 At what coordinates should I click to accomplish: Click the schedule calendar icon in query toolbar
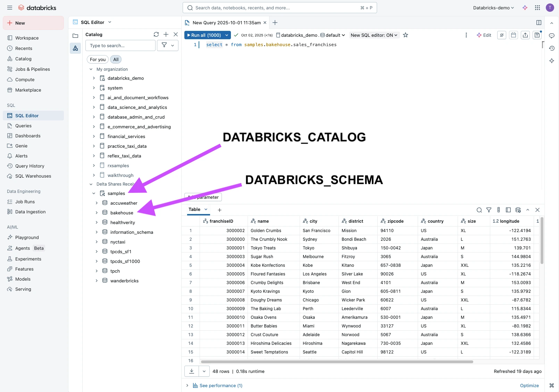point(514,35)
